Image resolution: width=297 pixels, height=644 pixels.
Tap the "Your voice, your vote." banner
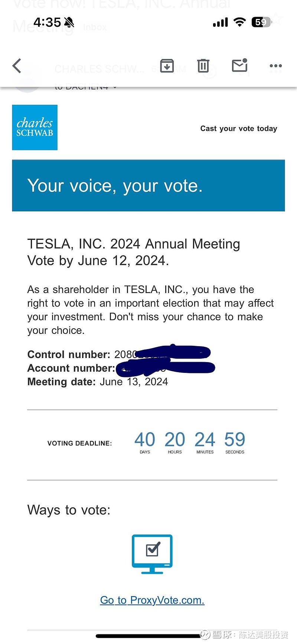(148, 186)
